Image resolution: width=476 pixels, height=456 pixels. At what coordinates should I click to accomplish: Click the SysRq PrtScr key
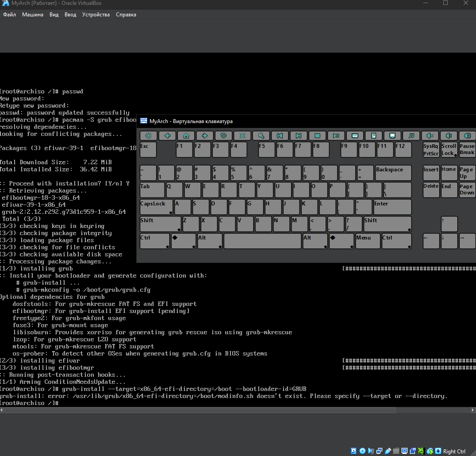431,150
